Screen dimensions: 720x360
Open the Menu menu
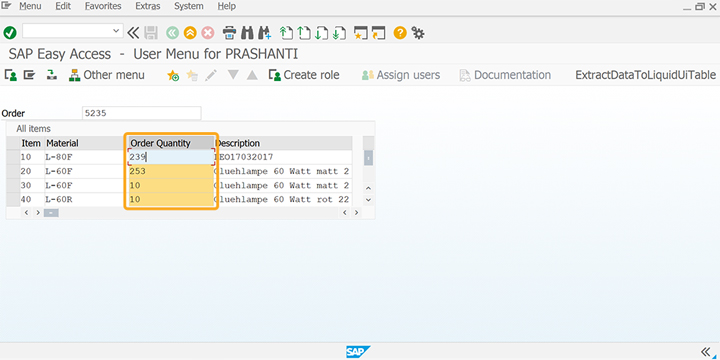pyautogui.click(x=30, y=6)
